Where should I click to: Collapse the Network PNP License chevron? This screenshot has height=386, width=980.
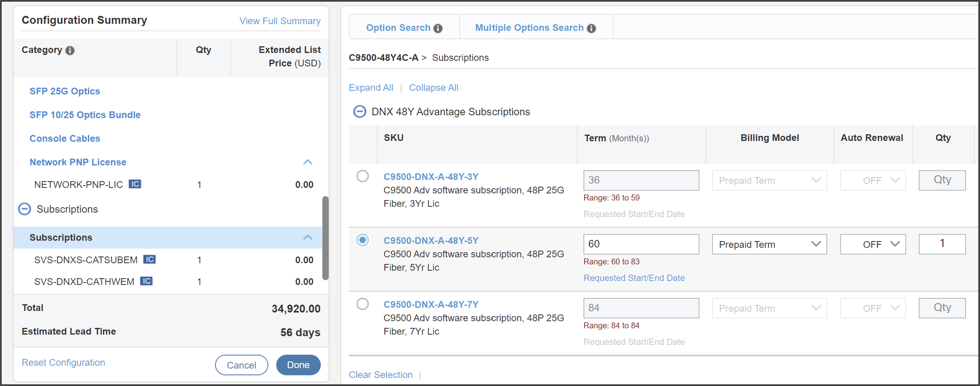308,162
